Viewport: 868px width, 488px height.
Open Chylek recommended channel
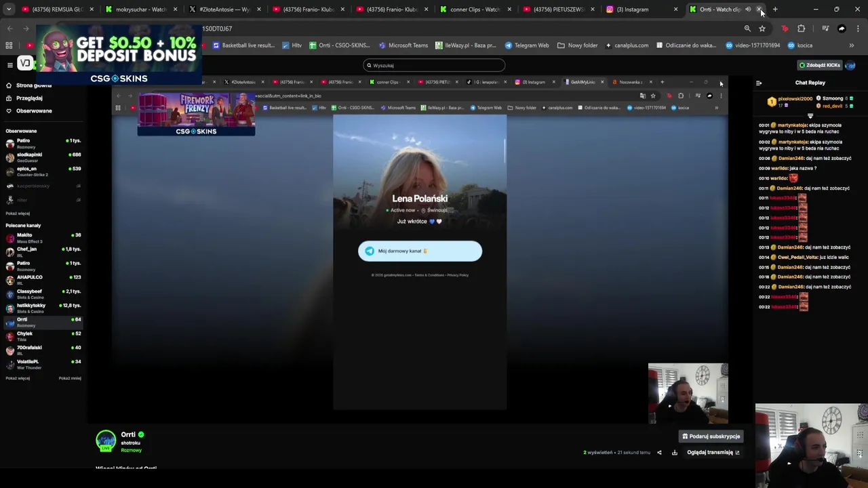pos(43,336)
